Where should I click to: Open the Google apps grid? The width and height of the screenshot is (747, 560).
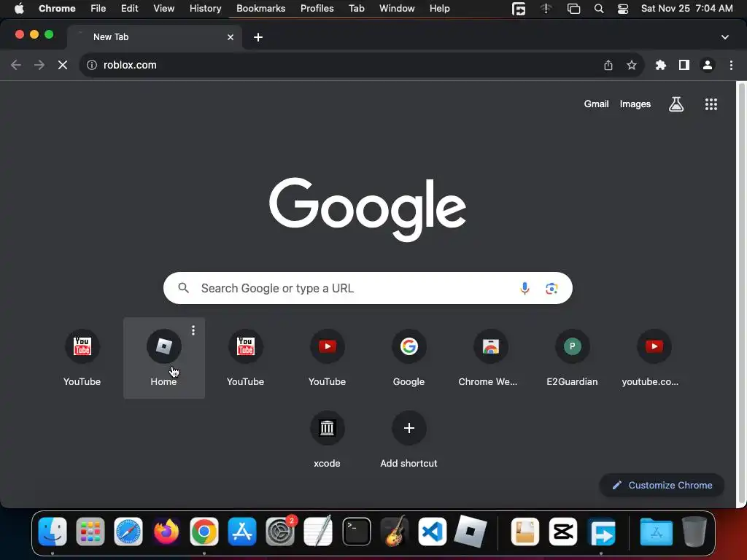pyautogui.click(x=711, y=104)
